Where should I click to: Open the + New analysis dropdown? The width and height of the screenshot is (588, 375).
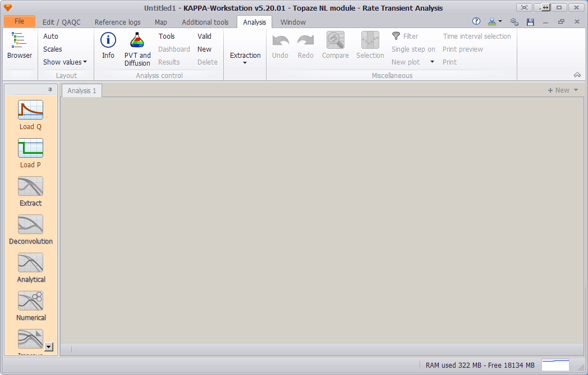[x=563, y=90]
